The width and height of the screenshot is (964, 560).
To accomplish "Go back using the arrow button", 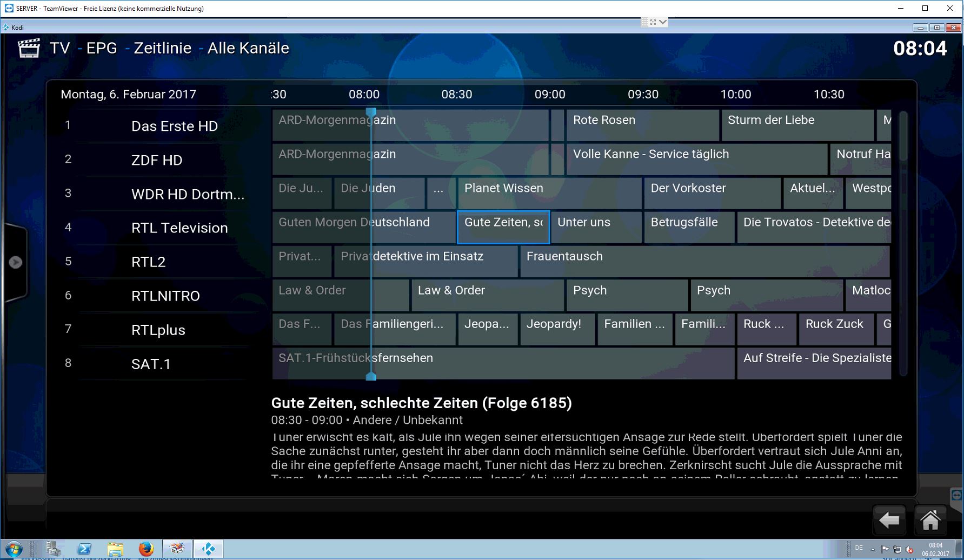I will [x=889, y=520].
